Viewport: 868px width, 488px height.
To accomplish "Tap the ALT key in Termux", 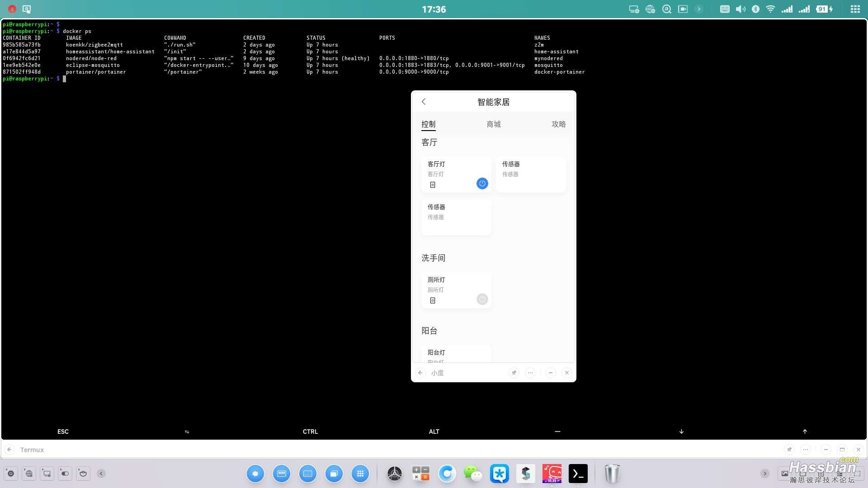I will [x=434, y=432].
